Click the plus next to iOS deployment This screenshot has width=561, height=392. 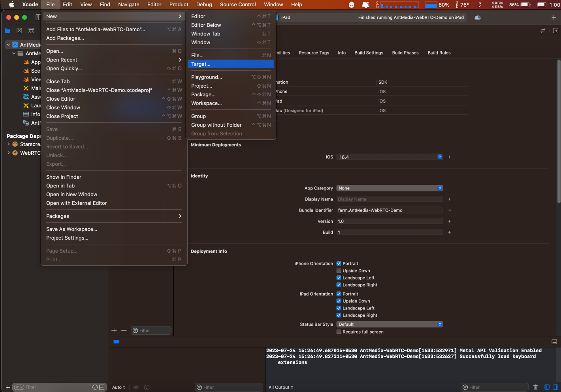(449, 157)
